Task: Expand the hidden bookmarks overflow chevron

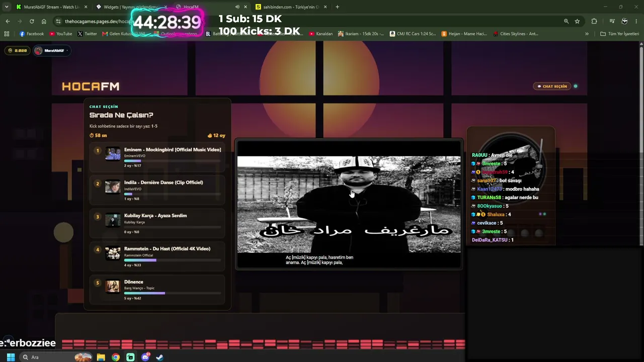Action: 587,34
